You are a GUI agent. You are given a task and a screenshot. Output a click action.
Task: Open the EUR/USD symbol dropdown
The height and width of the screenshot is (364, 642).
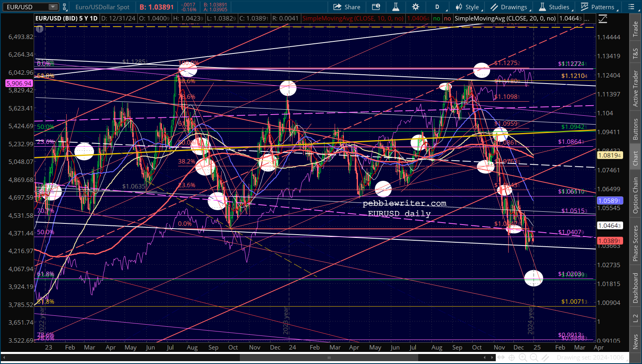click(x=53, y=7)
